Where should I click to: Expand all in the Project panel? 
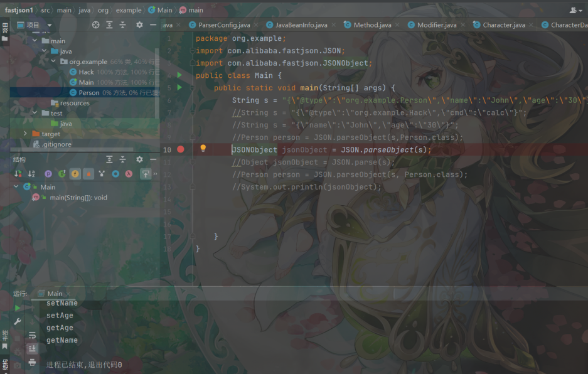click(x=109, y=24)
